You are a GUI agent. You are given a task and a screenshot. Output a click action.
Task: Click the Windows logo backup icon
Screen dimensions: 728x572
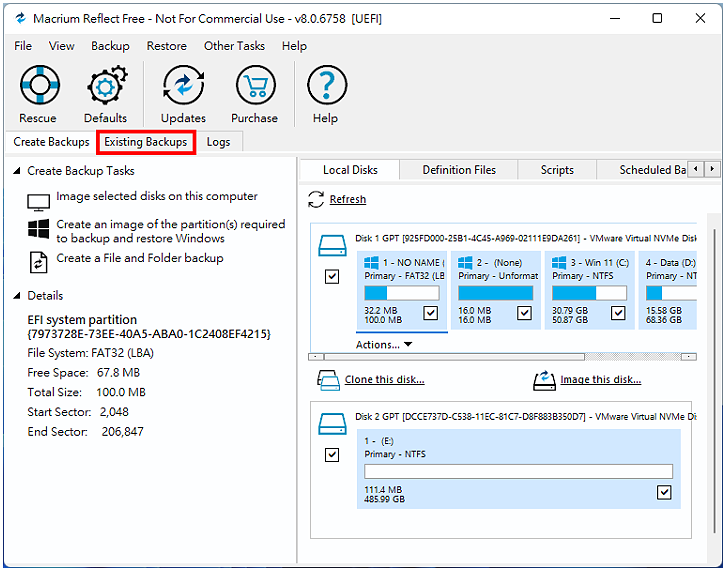click(39, 229)
